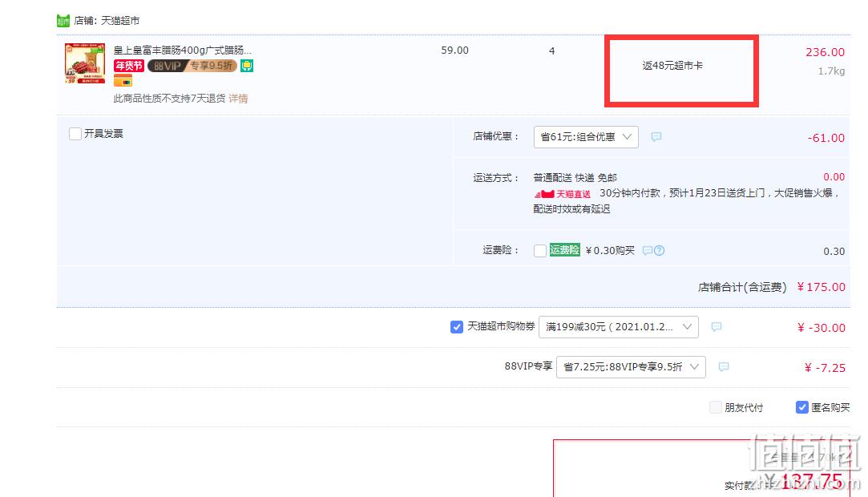Click 普通配送 快递 免邮 shipping text

click(x=575, y=178)
